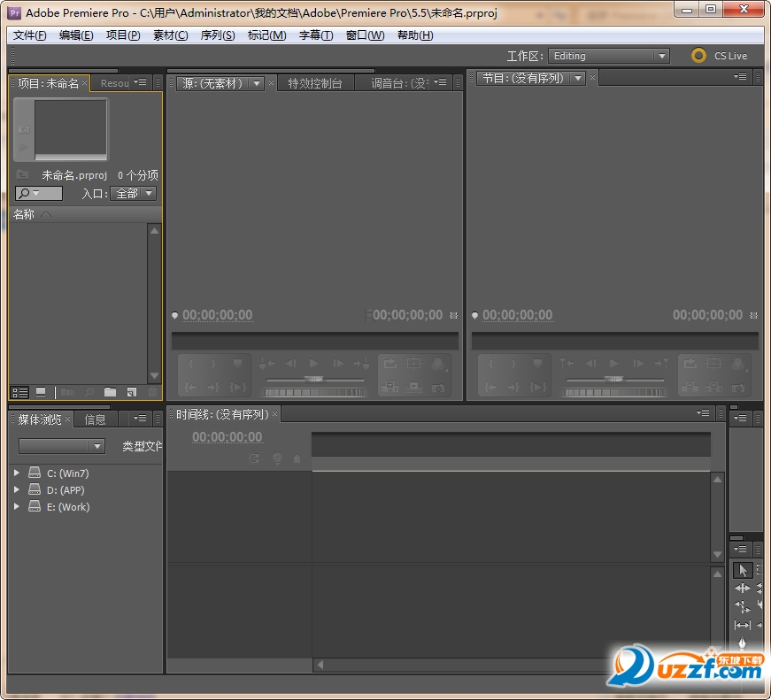
Task: Click Loop button in Source monitor
Action: [390, 364]
